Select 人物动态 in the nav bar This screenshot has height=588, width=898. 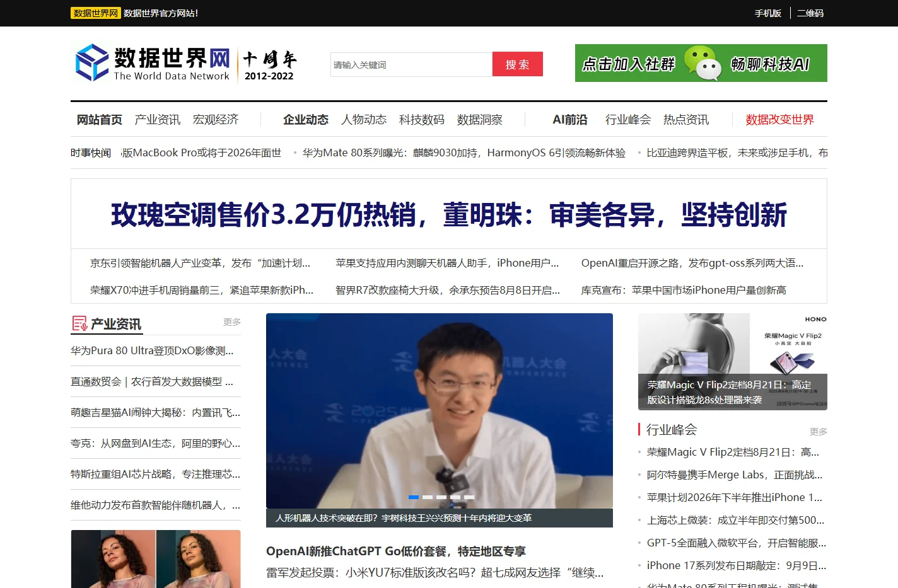pyautogui.click(x=364, y=120)
